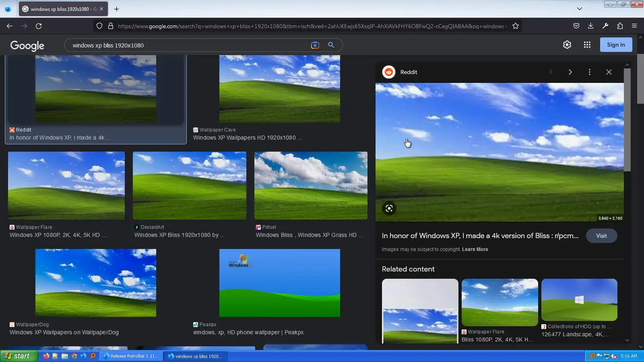Image resolution: width=644 pixels, height=362 pixels.
Task: Submit search with the magnifier icon
Action: click(x=331, y=45)
